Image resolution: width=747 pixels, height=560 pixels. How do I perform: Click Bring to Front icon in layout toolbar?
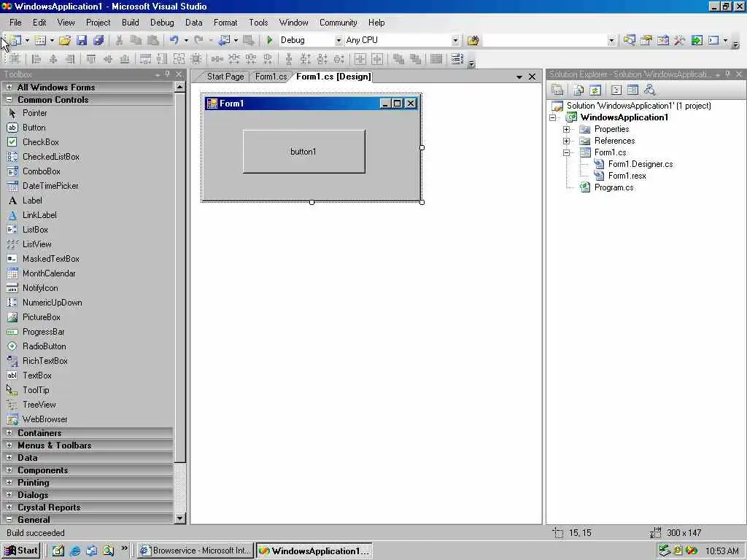tap(399, 59)
